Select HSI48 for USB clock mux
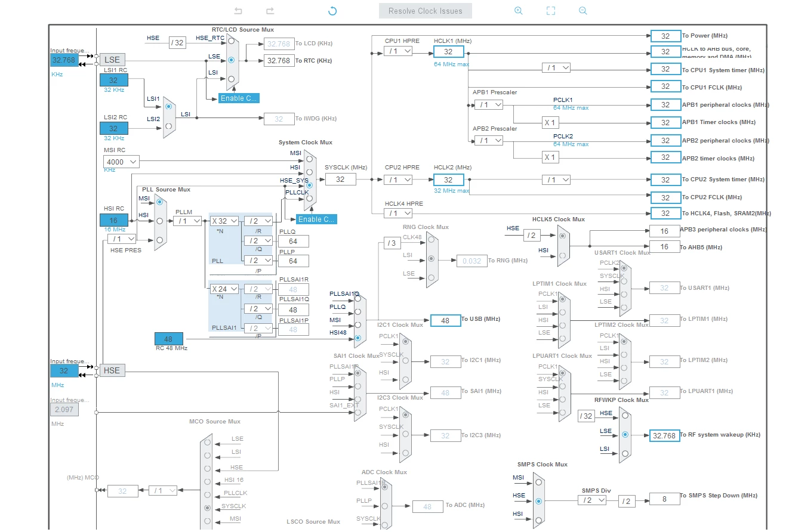 pos(357,338)
